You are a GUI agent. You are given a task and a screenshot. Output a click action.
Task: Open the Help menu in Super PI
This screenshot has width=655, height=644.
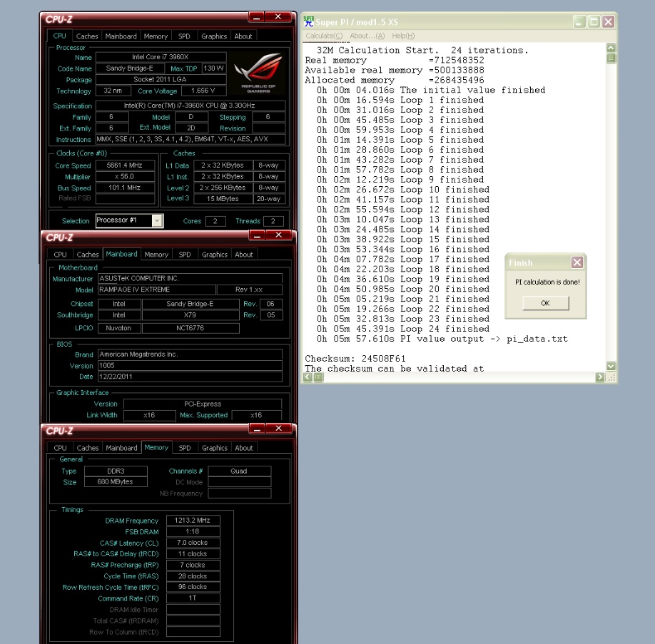pos(402,36)
